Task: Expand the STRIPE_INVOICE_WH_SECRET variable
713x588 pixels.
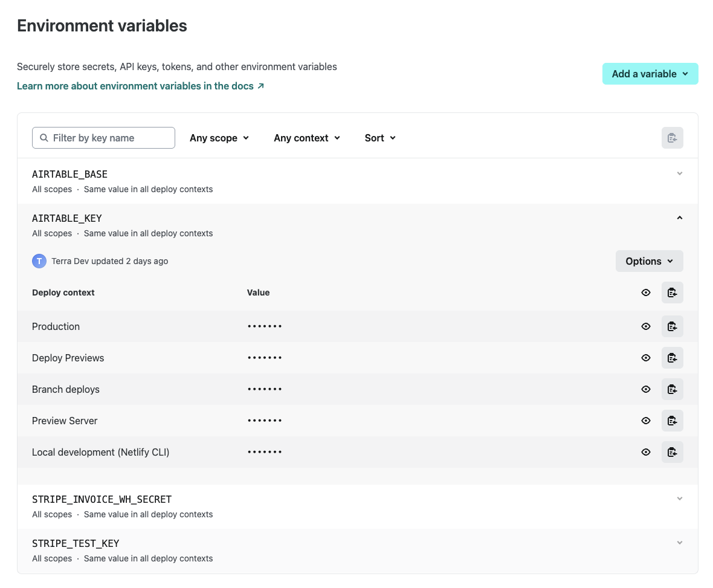Action: coord(679,499)
